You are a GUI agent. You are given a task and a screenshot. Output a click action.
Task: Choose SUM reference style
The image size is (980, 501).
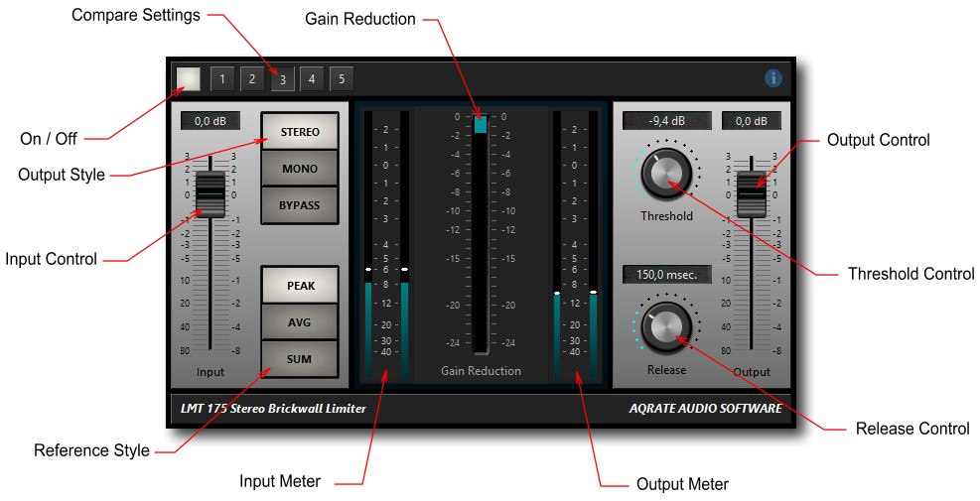pyautogui.click(x=300, y=359)
